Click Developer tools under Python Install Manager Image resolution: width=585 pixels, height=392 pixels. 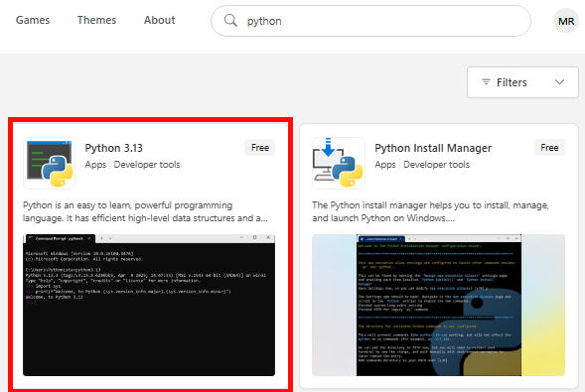(x=436, y=165)
